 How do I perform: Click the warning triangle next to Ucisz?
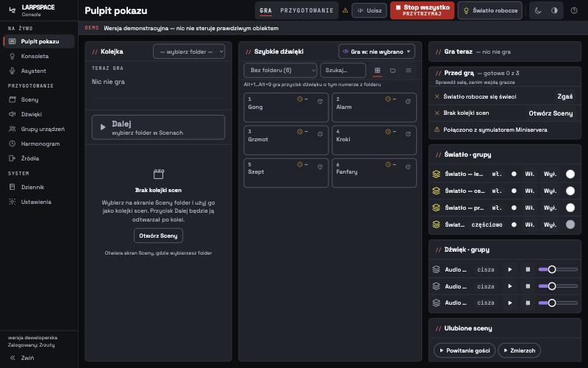pyautogui.click(x=345, y=10)
